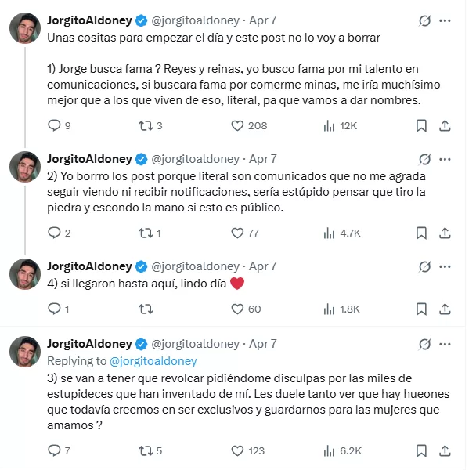Click the profile avatar on the third tweet

coord(25,273)
